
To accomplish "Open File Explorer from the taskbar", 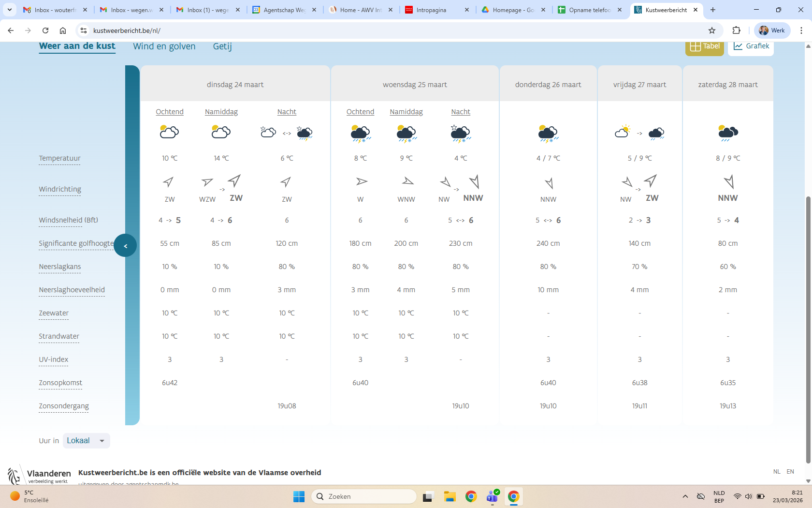I will point(450,496).
